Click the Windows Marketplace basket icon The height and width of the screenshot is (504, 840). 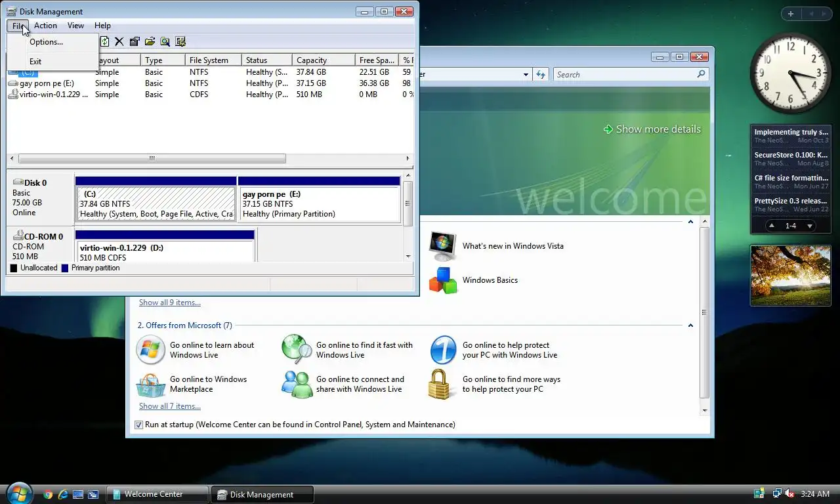150,385
